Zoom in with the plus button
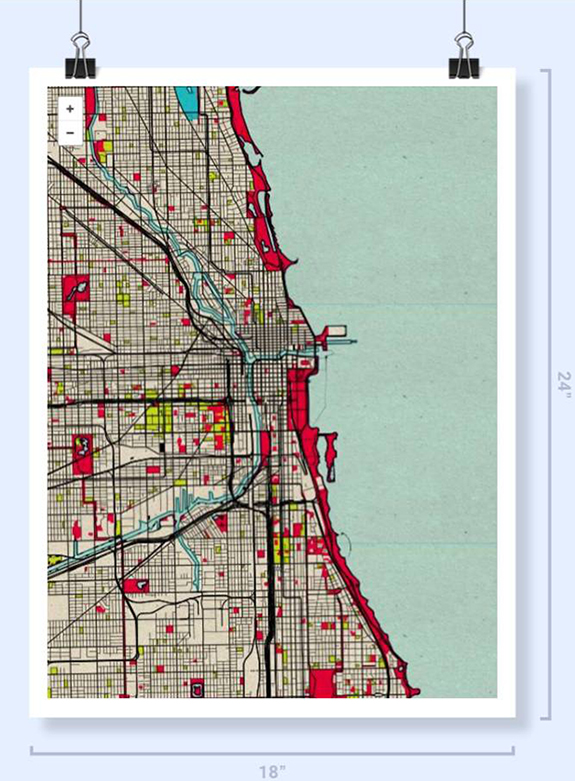The image size is (575, 781). [70, 109]
